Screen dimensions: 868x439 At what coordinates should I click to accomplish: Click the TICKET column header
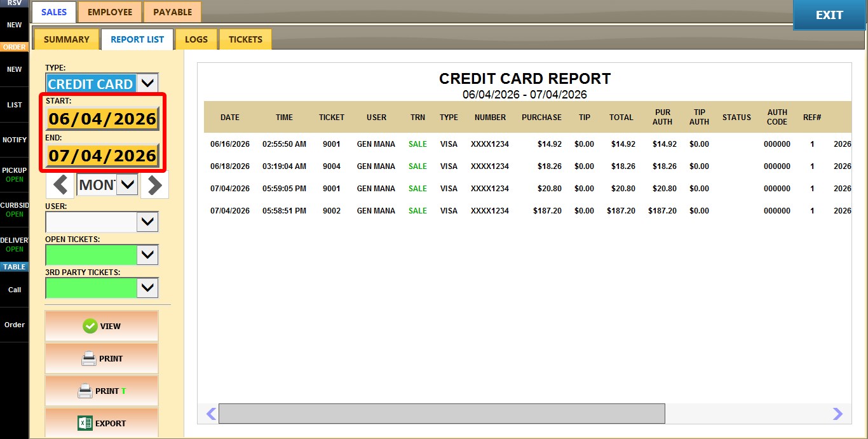332,118
